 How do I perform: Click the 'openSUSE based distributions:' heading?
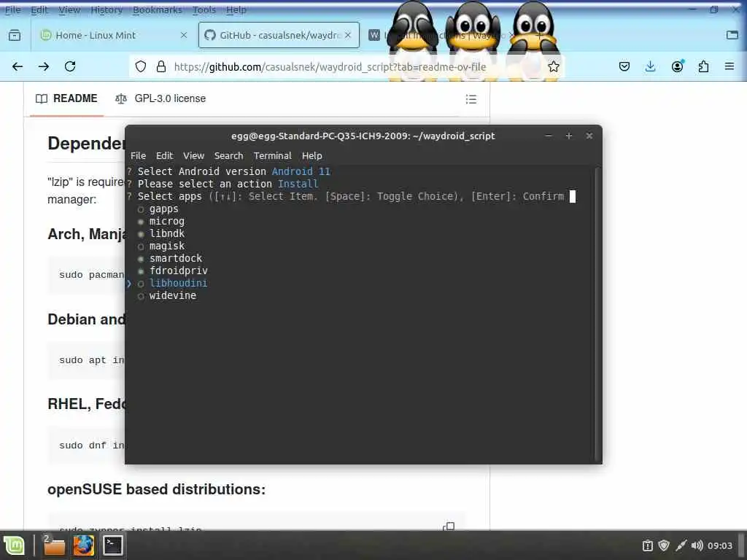(156, 489)
